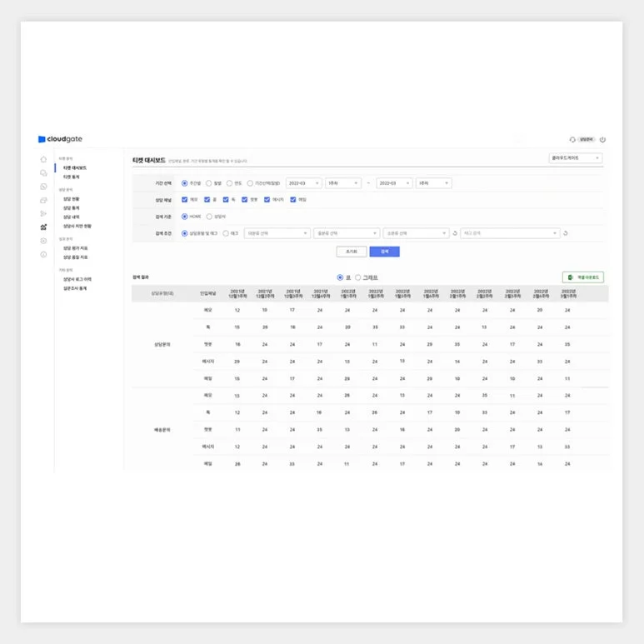The image size is (644, 644).
Task: Click the green Excel download button
Action: point(583,277)
